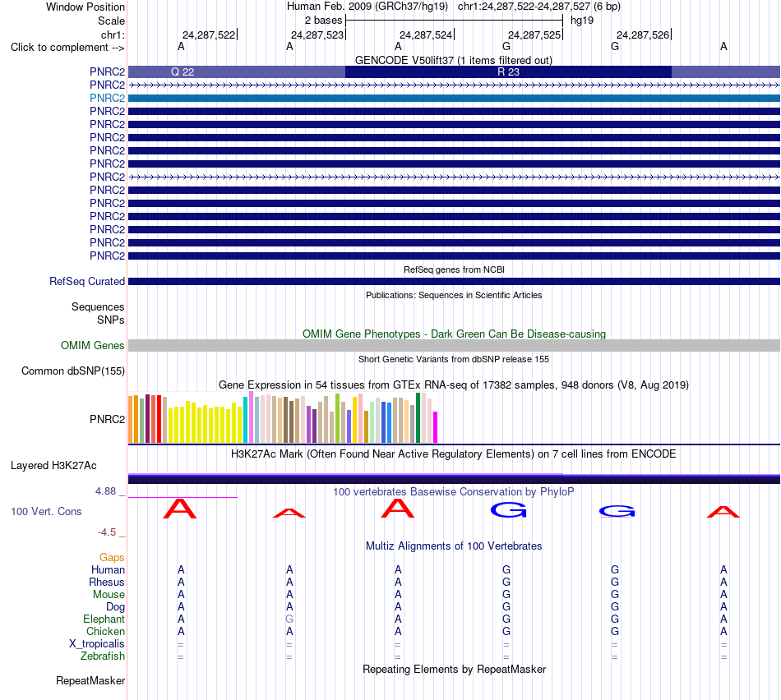Click the chr1:24,287,522-24,287,527 (6 bp) text
The height and width of the screenshot is (700, 781).
[539, 7]
